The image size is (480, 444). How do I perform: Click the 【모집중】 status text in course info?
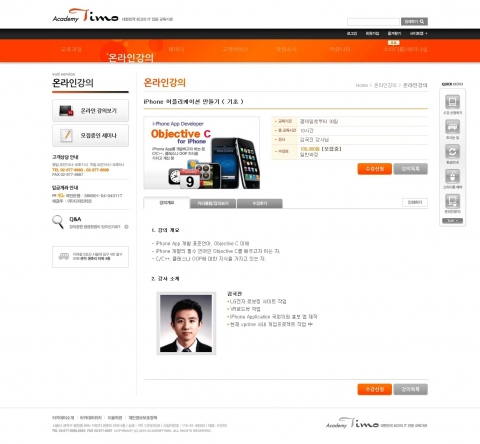point(331,149)
